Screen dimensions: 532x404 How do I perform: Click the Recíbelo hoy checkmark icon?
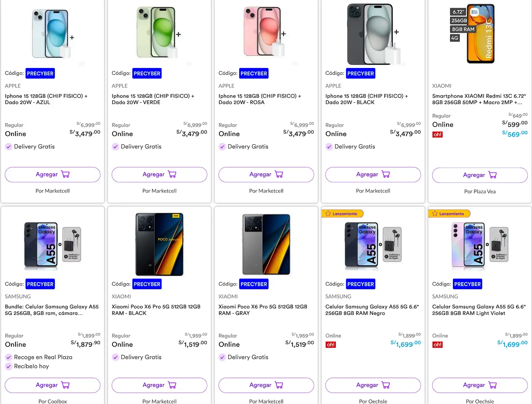point(9,366)
